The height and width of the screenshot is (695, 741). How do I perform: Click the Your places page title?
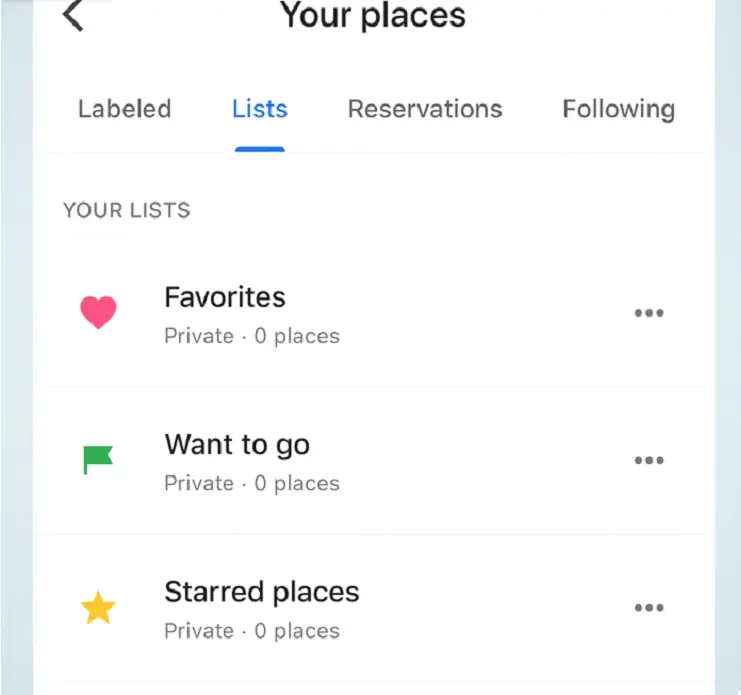click(373, 16)
